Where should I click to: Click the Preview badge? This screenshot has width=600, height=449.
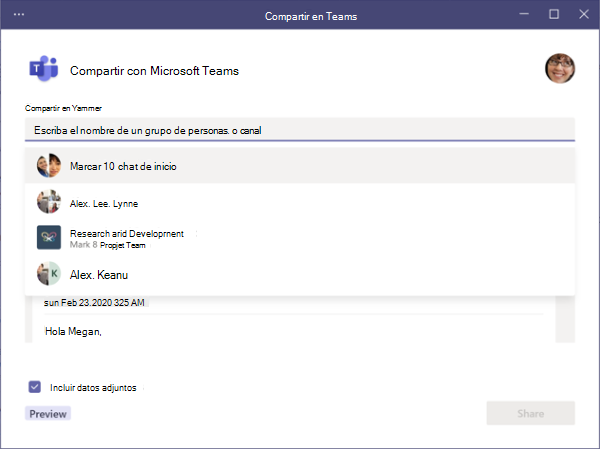pyautogui.click(x=48, y=414)
